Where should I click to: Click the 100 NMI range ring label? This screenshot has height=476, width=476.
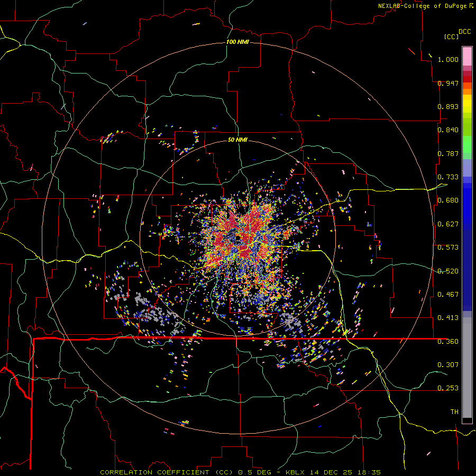(237, 42)
